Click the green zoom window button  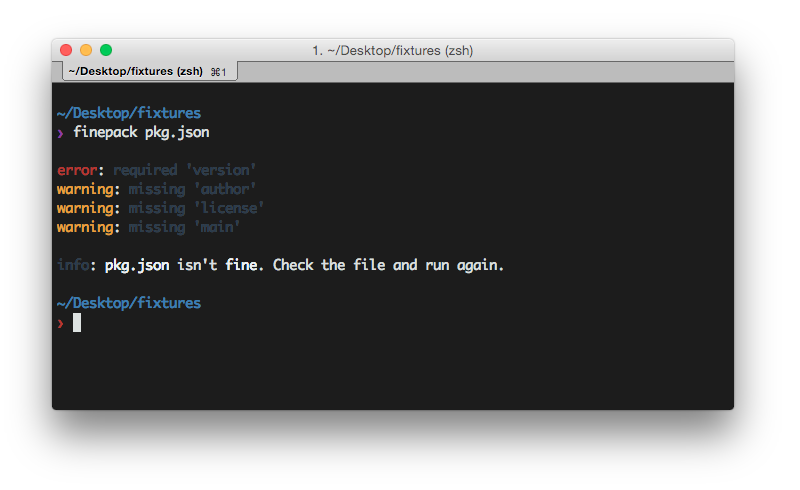tap(106, 50)
